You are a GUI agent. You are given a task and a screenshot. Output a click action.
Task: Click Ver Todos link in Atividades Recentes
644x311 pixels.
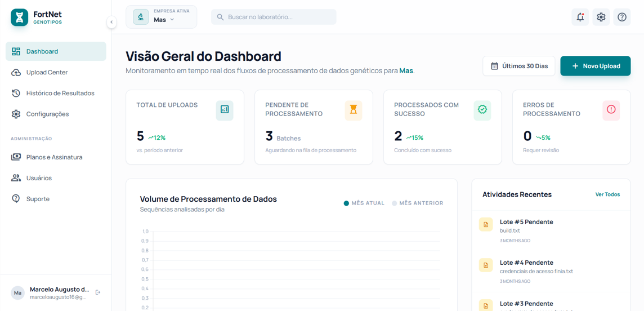pos(607,194)
